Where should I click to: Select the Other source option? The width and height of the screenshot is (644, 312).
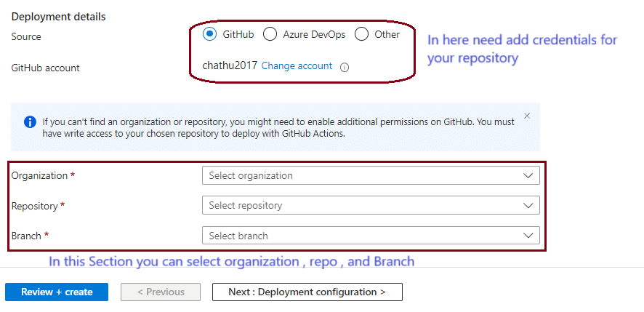[x=361, y=34]
